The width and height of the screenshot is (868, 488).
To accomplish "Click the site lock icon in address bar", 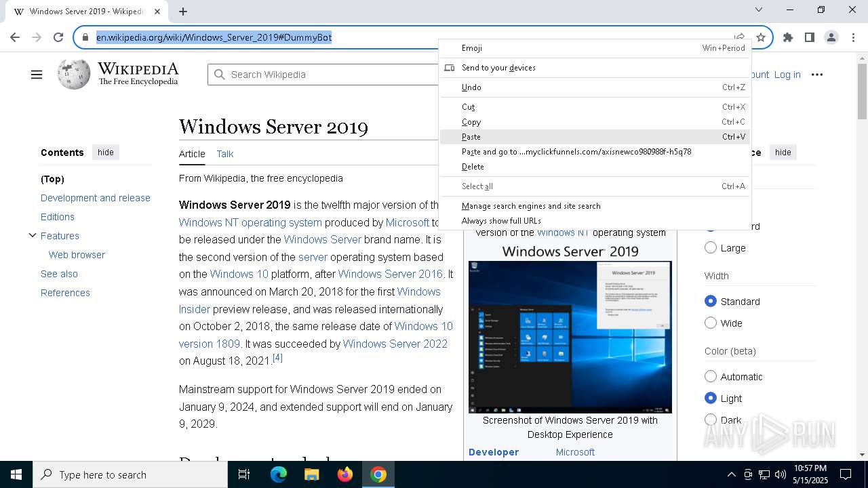I will click(x=85, y=37).
